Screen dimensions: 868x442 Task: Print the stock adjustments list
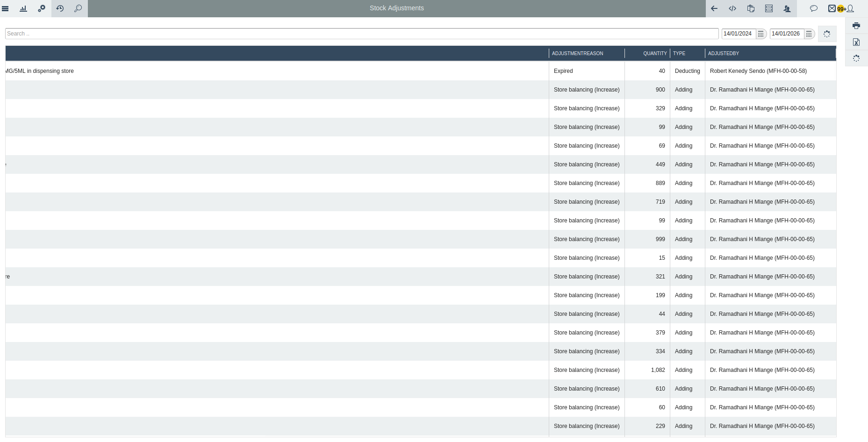[x=856, y=26]
